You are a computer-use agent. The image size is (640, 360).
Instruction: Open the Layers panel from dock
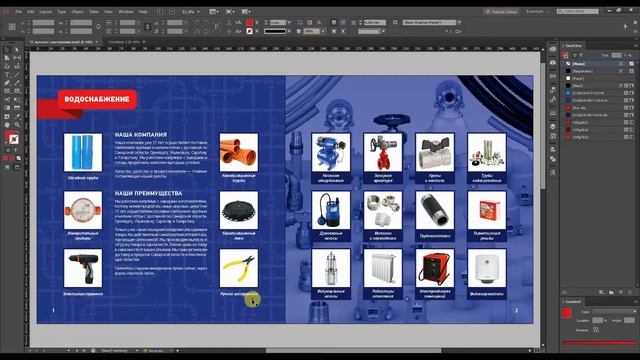point(553,127)
